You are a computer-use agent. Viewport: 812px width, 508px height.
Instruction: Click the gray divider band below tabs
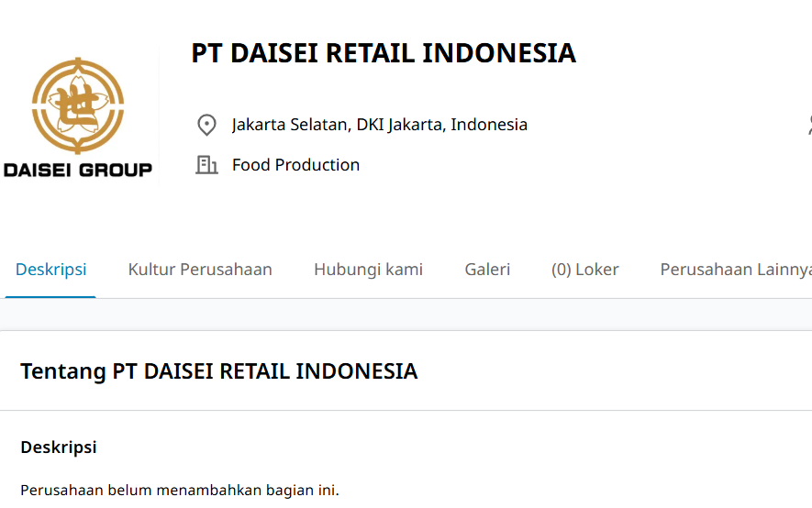406,315
